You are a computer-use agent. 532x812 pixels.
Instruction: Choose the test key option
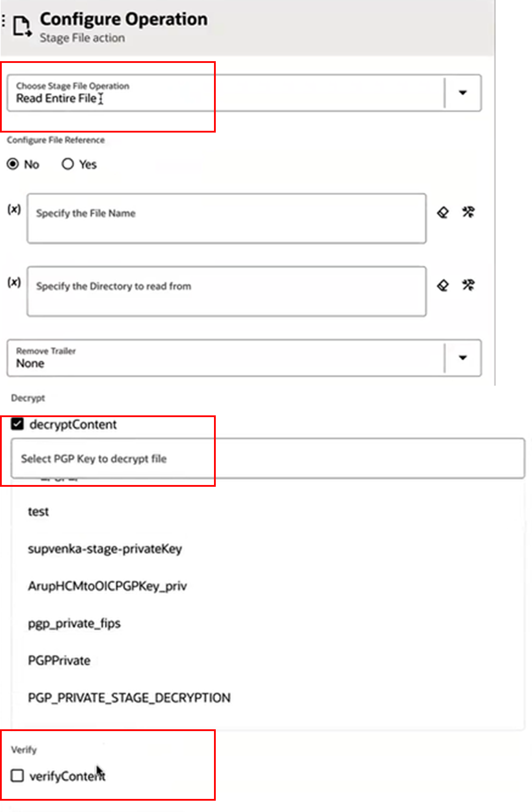point(39,512)
